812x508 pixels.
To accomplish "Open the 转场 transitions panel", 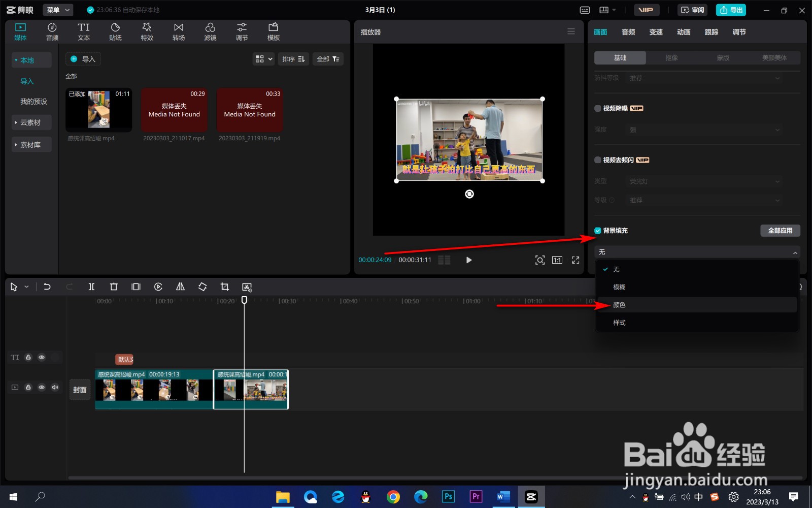I will tap(179, 31).
